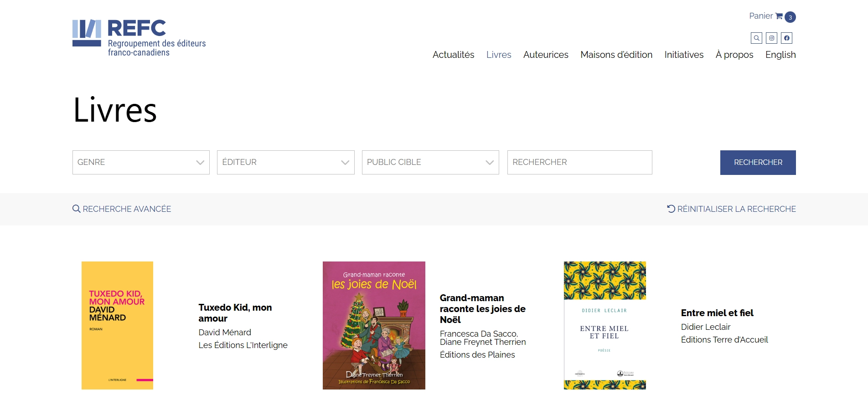Go to Actualités menu item

(x=453, y=55)
